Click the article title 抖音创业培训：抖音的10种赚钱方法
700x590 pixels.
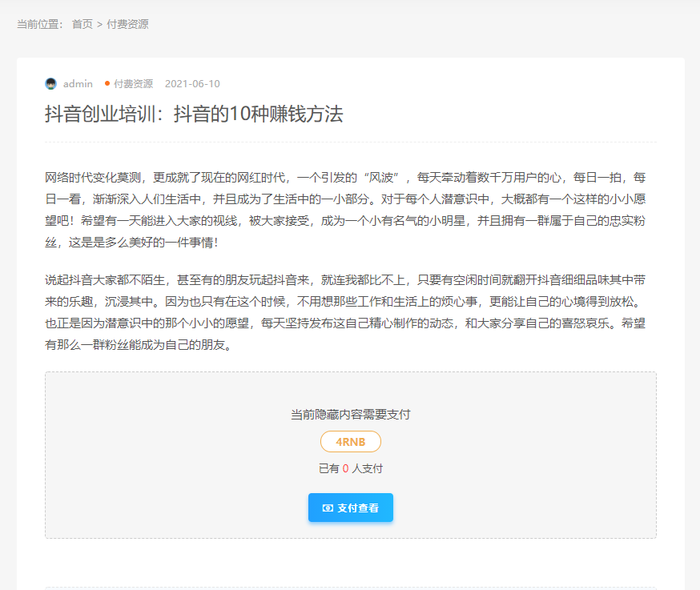194,114
